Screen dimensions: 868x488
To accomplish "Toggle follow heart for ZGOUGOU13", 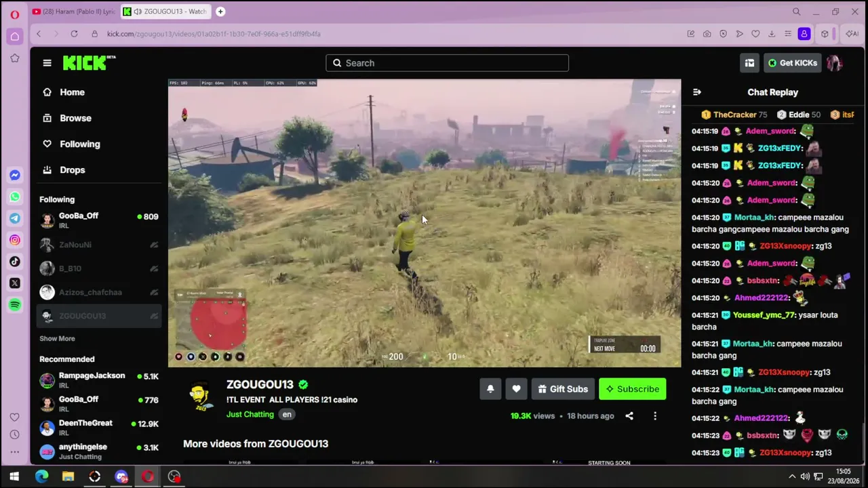I will click(516, 389).
